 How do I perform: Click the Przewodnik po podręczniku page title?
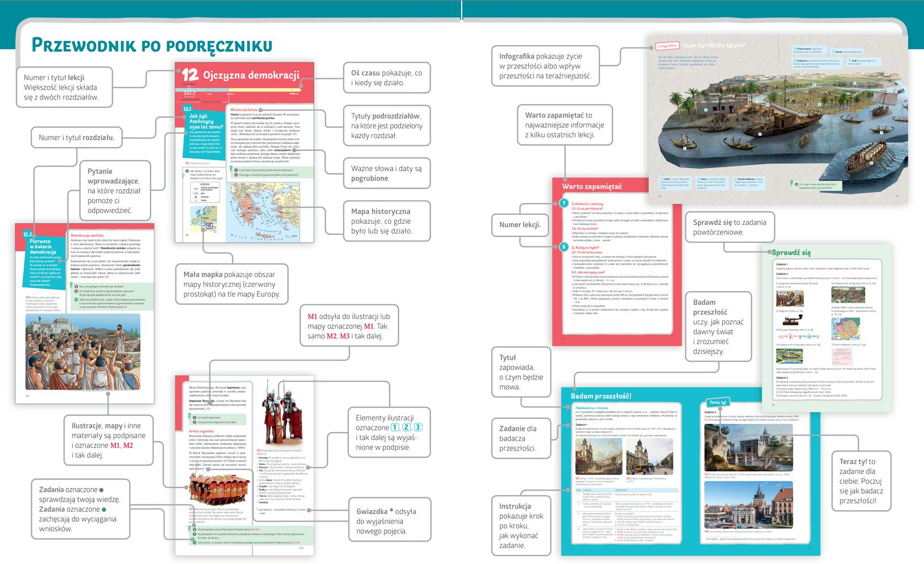(152, 45)
